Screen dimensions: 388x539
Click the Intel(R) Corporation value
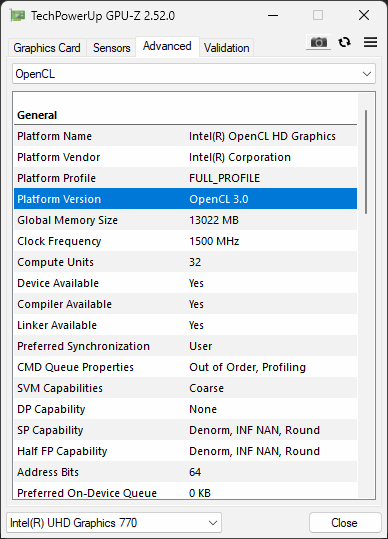(x=240, y=157)
